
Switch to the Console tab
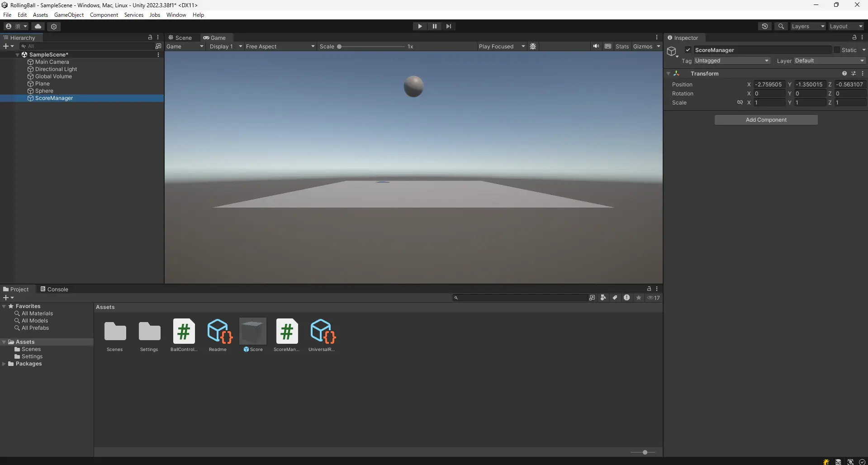(x=54, y=289)
